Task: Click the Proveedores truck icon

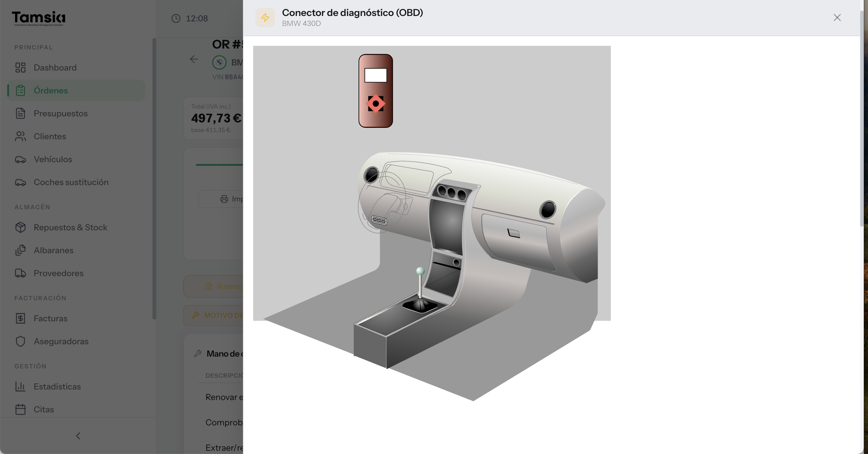Action: [x=20, y=273]
